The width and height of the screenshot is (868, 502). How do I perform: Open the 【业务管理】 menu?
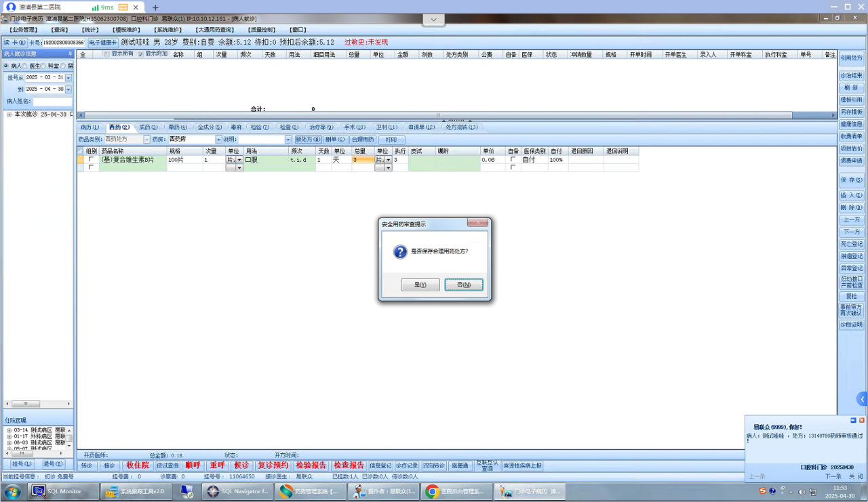(24, 30)
